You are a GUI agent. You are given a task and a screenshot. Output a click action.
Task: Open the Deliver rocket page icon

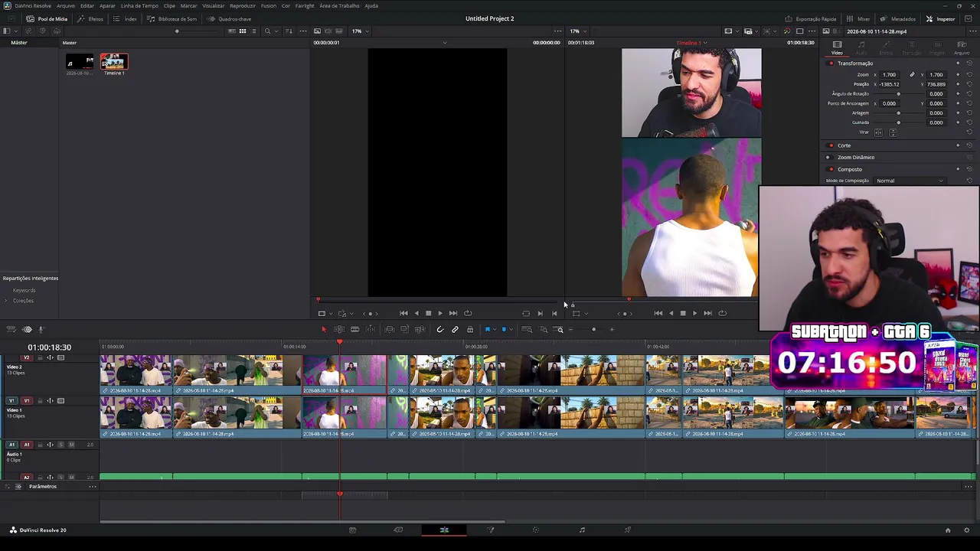coord(628,530)
